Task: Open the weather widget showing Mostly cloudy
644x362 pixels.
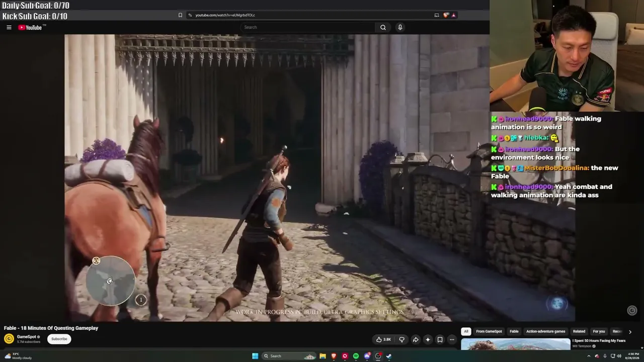Action: (19, 356)
